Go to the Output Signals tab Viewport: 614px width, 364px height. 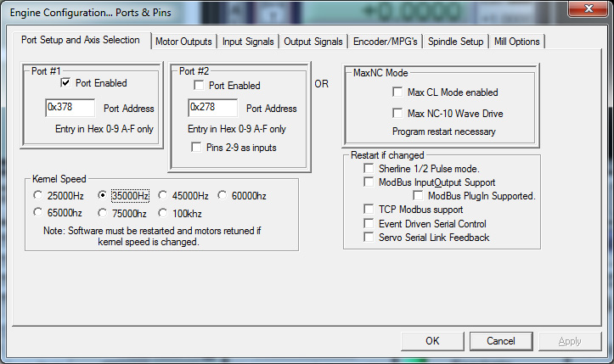pyautogui.click(x=313, y=42)
